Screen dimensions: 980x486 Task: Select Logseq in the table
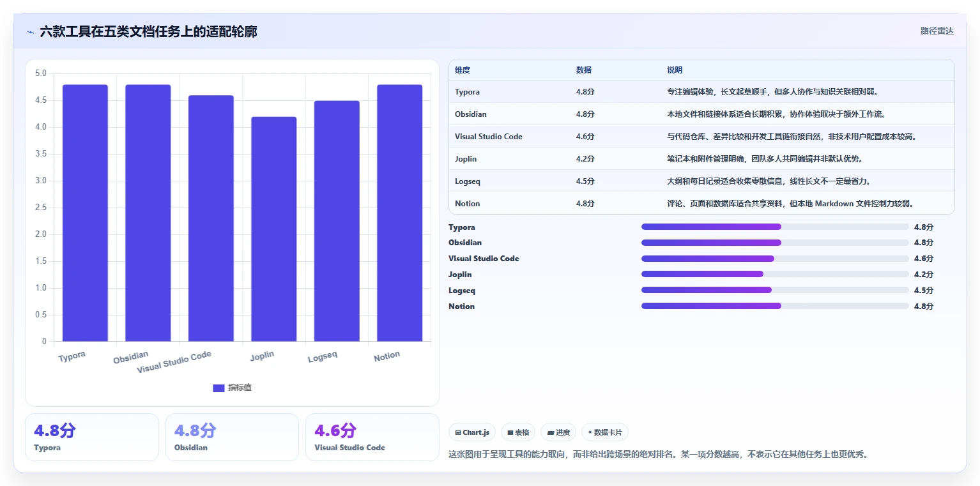467,181
